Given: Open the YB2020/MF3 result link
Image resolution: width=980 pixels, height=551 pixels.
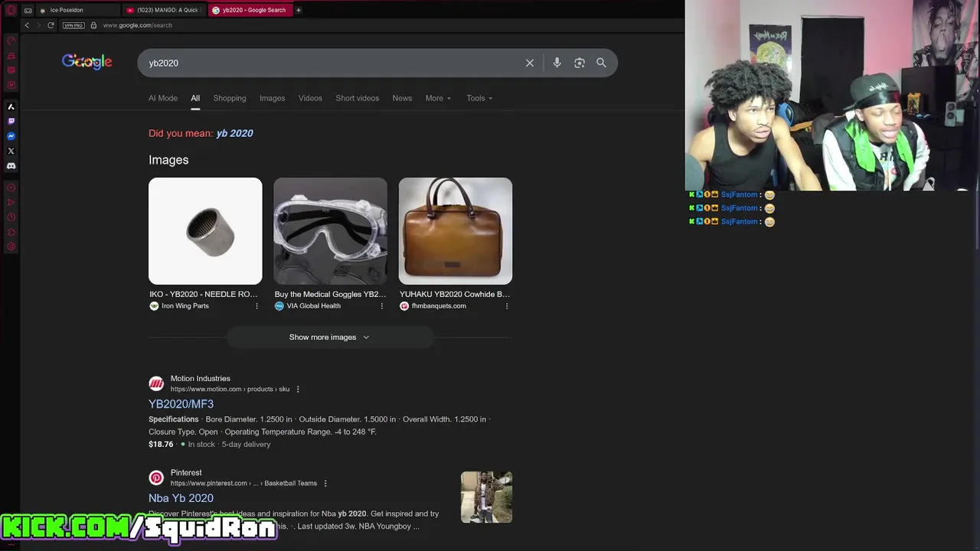Looking at the screenshot, I should (181, 404).
